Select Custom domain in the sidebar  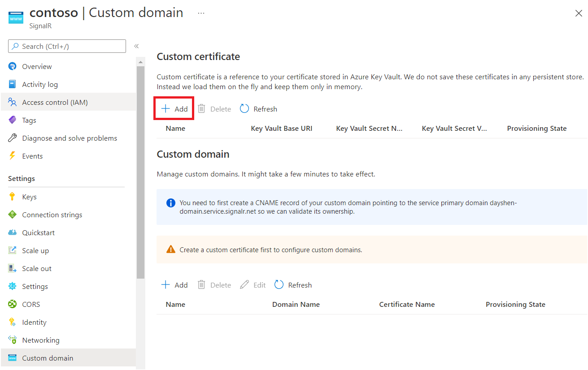48,357
